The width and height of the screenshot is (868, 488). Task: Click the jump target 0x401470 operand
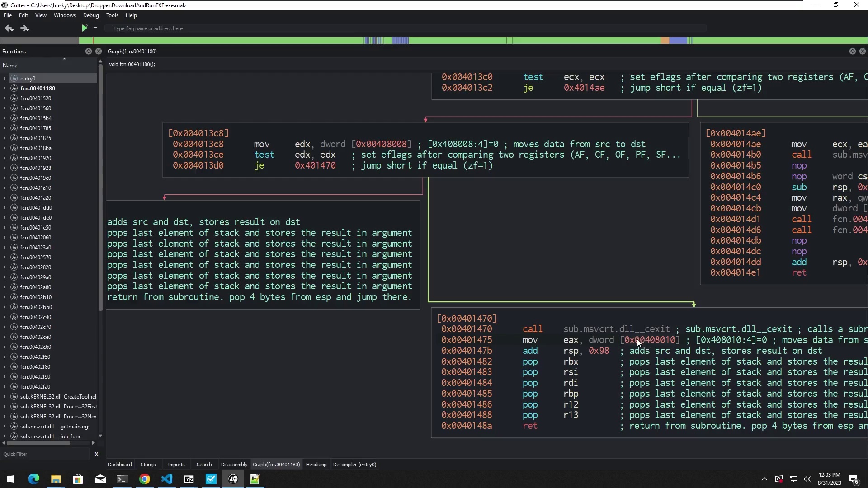tap(315, 166)
